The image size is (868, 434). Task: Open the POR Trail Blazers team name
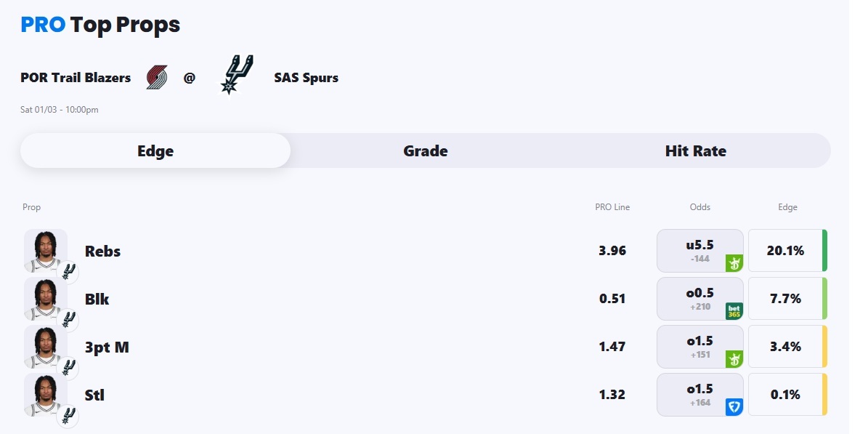point(76,78)
